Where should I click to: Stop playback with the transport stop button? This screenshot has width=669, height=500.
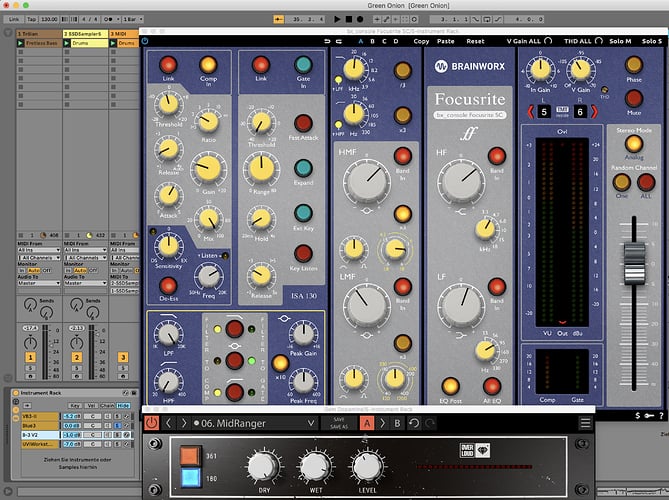349,19
